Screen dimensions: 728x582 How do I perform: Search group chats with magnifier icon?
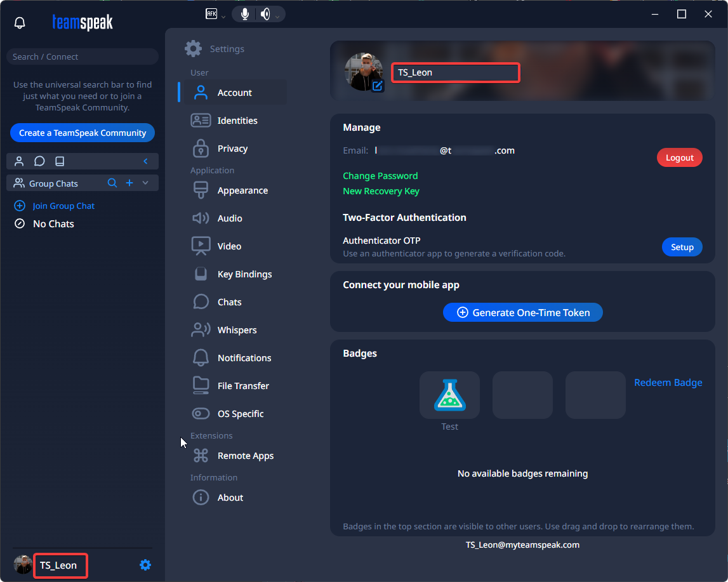[112, 183]
